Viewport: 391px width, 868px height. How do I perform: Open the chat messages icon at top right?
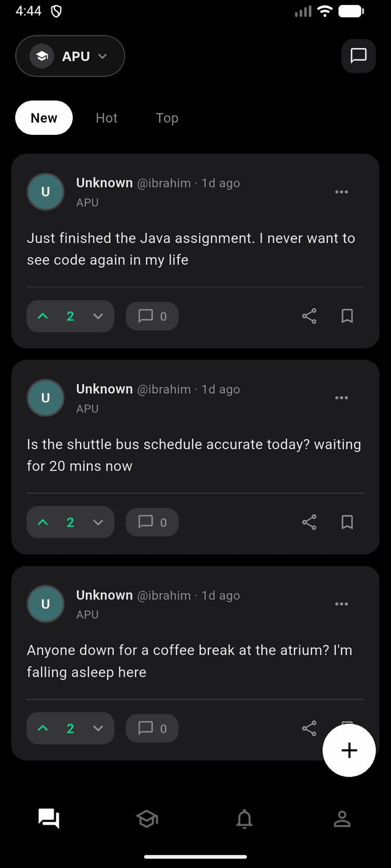click(x=358, y=56)
